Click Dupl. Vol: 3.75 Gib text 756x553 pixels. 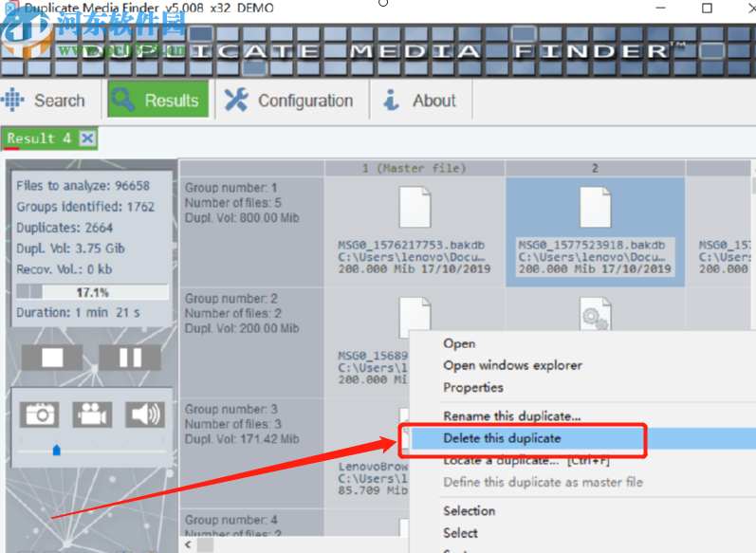click(x=70, y=249)
